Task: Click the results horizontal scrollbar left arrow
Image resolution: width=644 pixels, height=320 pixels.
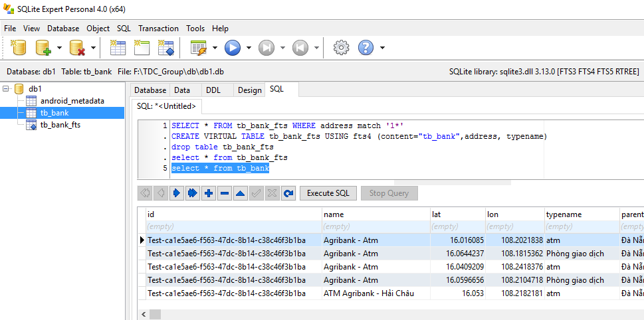Action: [144, 315]
